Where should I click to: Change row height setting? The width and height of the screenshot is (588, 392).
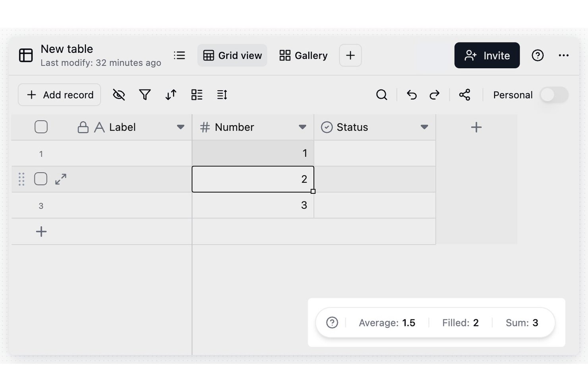click(222, 95)
